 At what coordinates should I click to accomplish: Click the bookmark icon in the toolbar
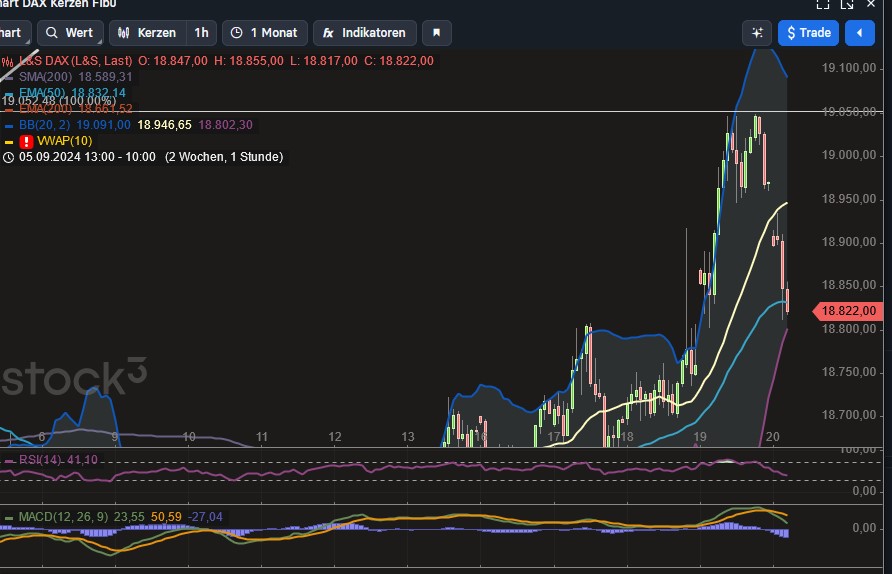pyautogui.click(x=436, y=33)
